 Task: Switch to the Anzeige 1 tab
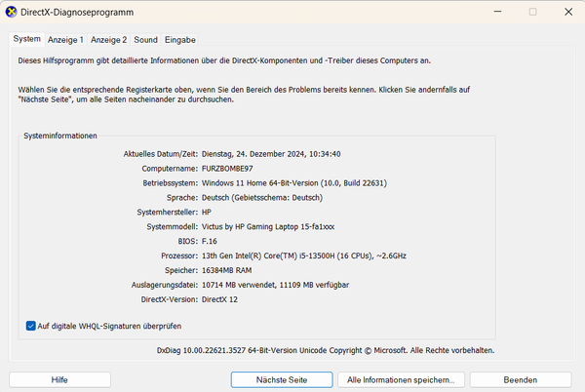66,40
